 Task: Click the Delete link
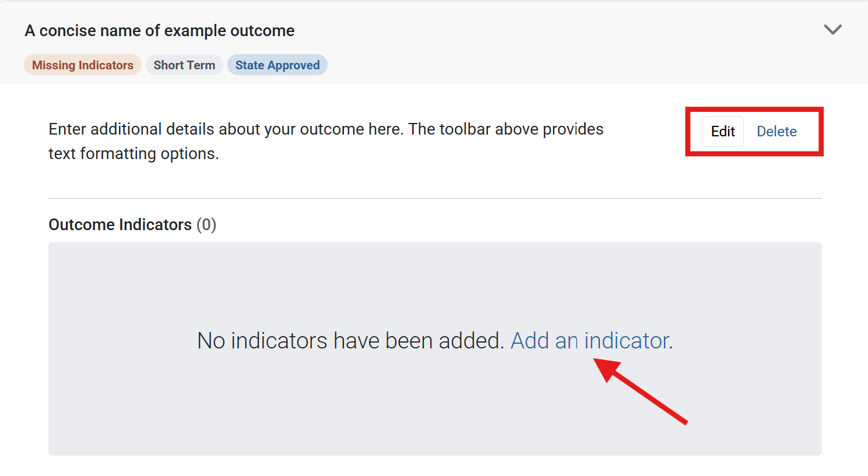[776, 132]
